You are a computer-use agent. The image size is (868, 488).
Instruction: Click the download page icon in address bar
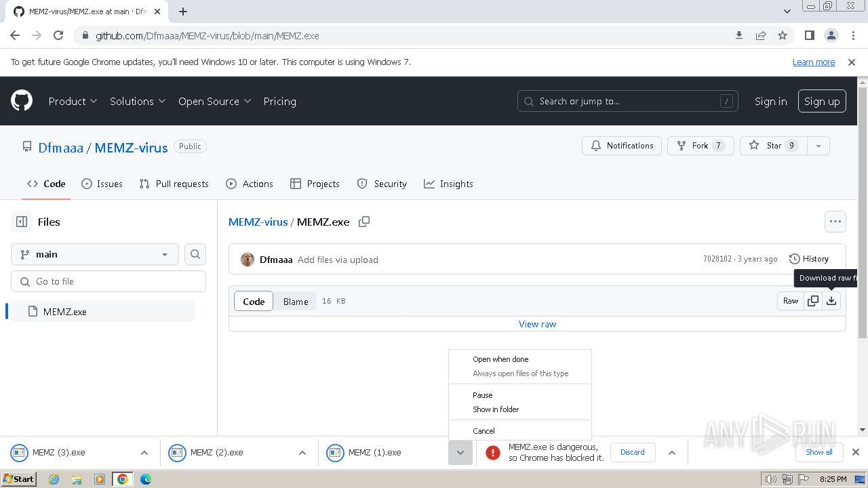tap(739, 35)
